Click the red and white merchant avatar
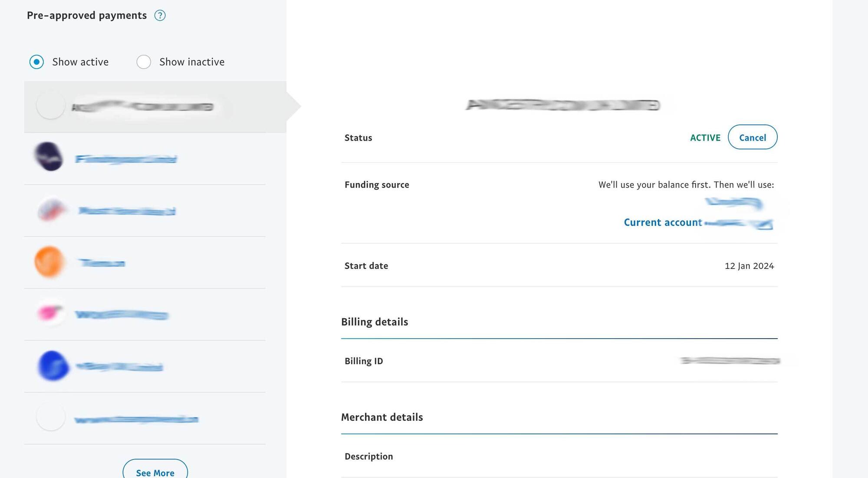 [51, 210]
